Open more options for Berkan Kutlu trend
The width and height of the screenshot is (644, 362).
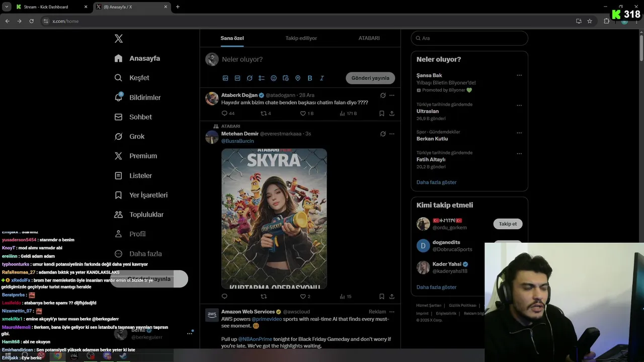coord(519,133)
